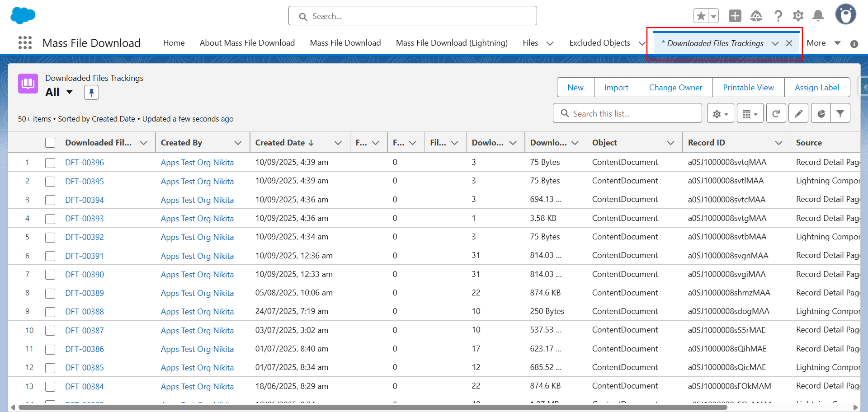868x412 pixels.
Task: Click the size cell '874.6 KB' for DFT-00389
Action: coord(545,293)
